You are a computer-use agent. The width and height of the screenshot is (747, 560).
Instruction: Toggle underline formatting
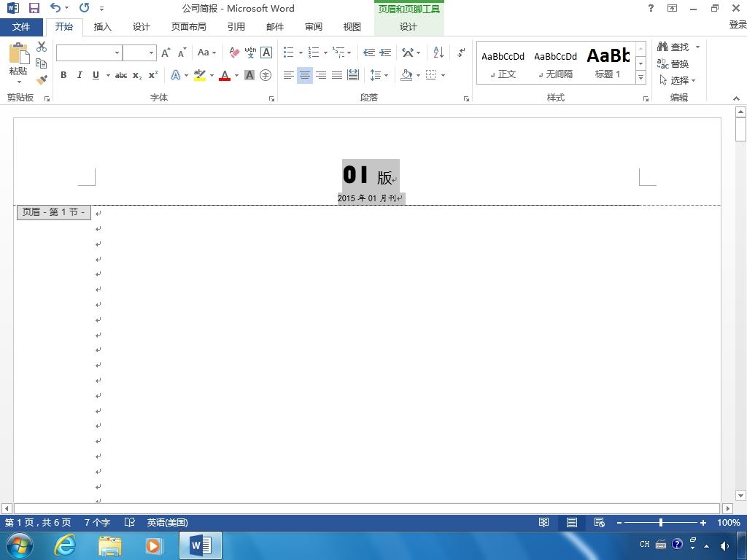[x=96, y=75]
